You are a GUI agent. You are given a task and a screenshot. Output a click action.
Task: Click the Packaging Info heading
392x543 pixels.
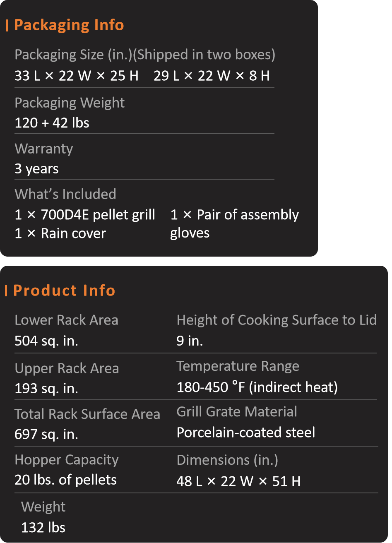[69, 25]
